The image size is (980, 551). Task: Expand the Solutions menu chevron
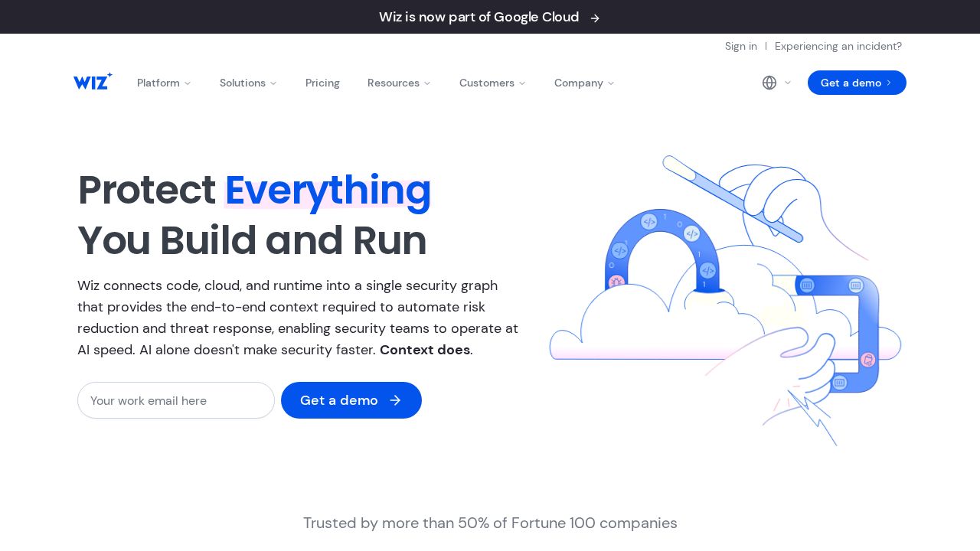273,83
